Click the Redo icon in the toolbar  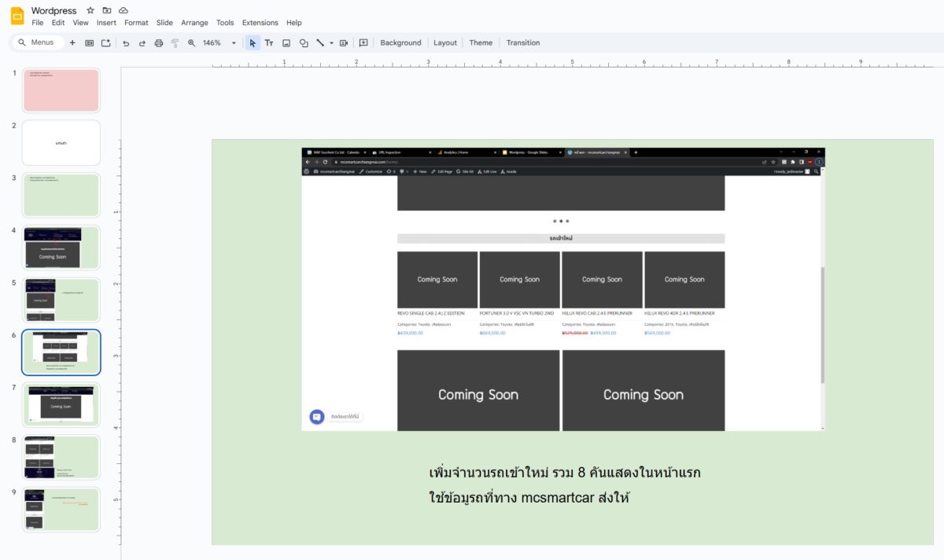[142, 43]
